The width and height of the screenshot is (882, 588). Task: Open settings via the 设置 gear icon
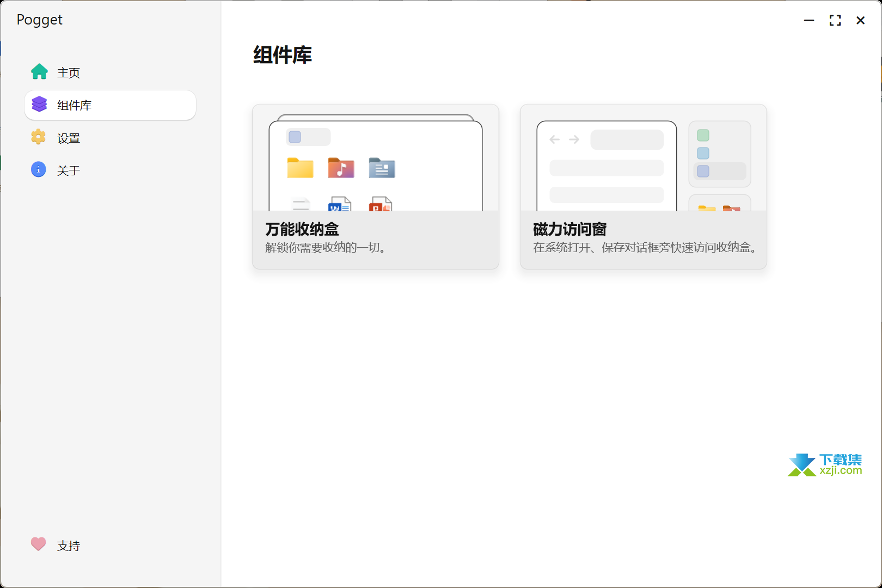click(x=39, y=137)
